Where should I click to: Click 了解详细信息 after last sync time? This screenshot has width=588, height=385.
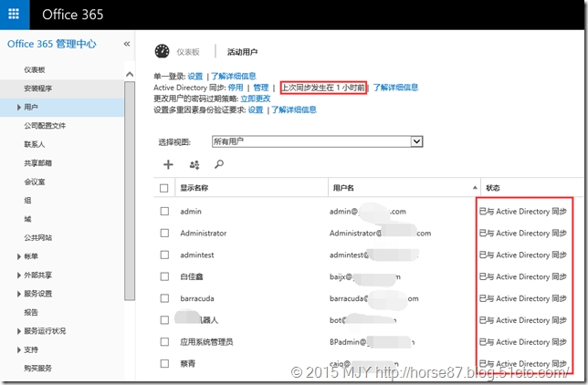click(x=395, y=88)
